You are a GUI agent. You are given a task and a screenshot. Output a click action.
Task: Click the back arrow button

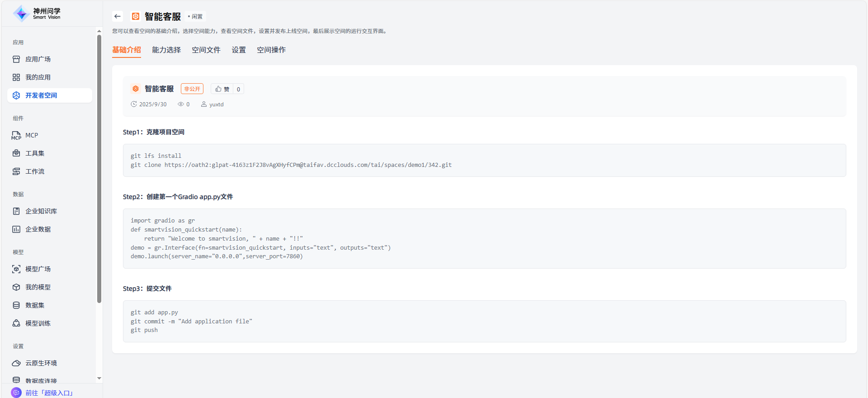(x=118, y=16)
